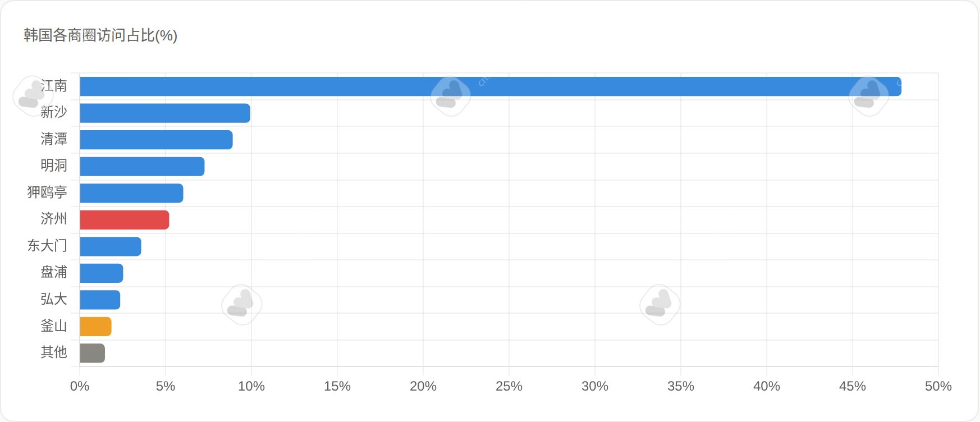The width and height of the screenshot is (980, 422).
Task: Click the 0% axis tick label
Action: click(80, 386)
